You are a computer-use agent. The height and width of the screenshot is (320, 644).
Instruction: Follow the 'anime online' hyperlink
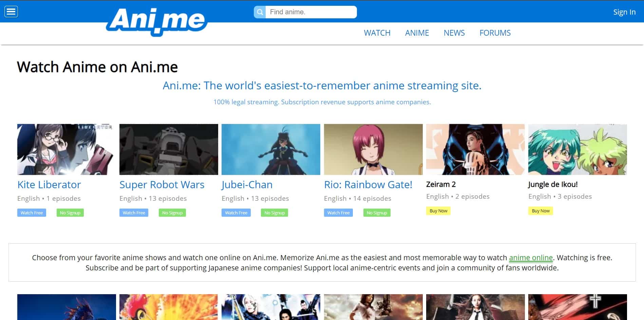tap(531, 258)
